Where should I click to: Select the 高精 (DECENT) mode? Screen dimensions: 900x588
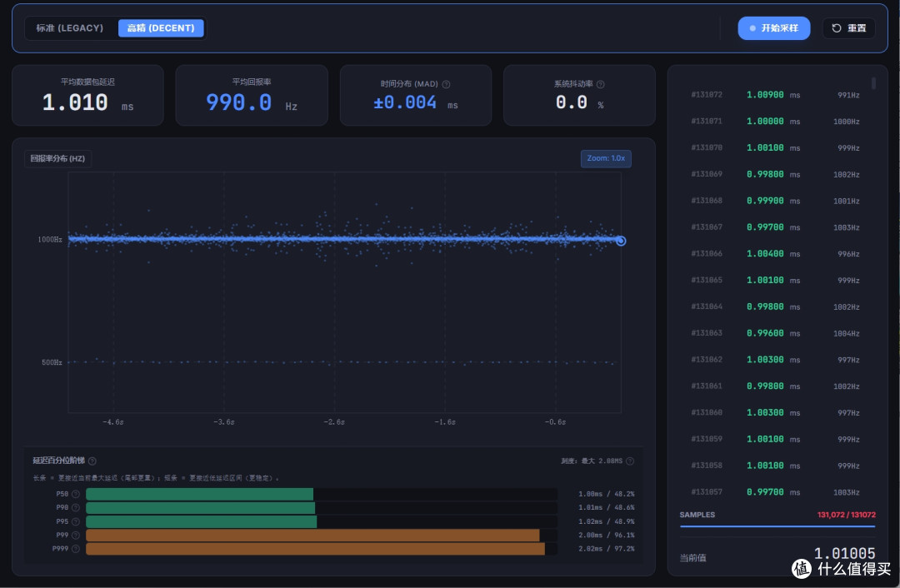point(161,28)
